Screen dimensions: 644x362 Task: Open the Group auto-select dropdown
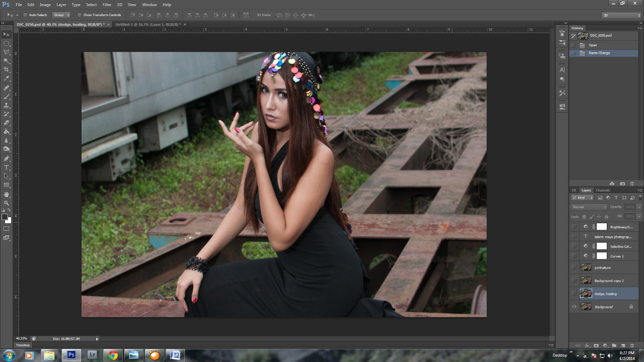[62, 15]
